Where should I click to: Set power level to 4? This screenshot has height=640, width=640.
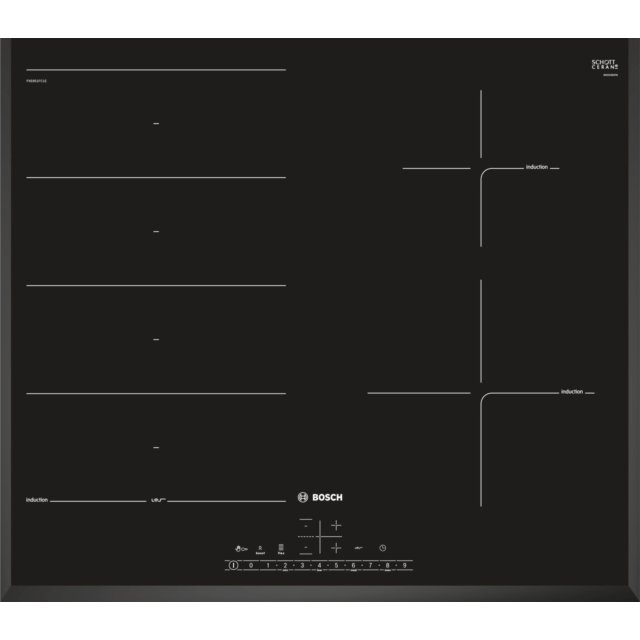319,565
